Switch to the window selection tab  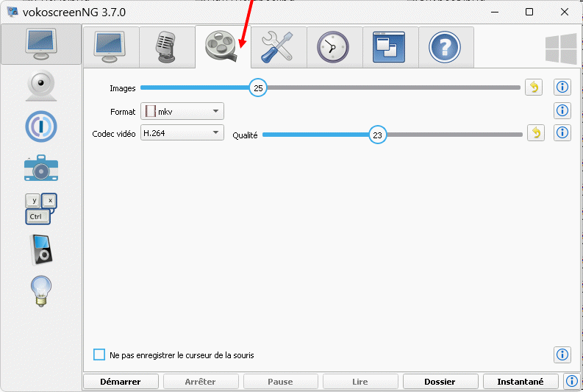tap(389, 47)
